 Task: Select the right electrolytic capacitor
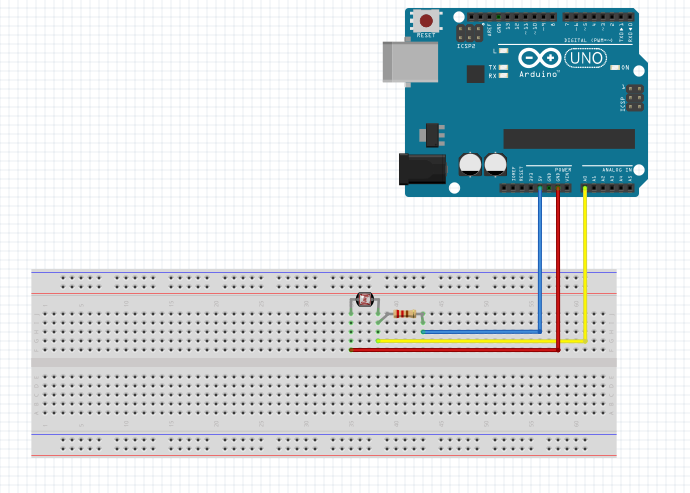pyautogui.click(x=496, y=164)
